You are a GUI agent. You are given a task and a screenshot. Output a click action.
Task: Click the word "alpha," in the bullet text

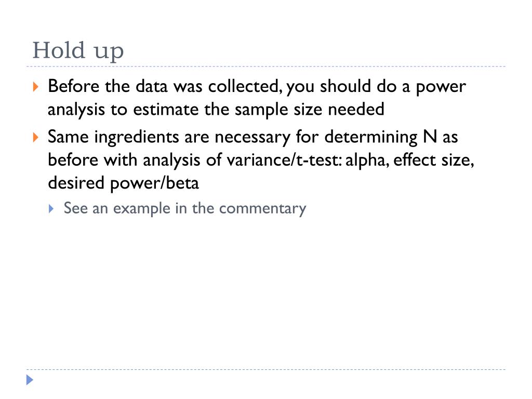click(x=367, y=161)
